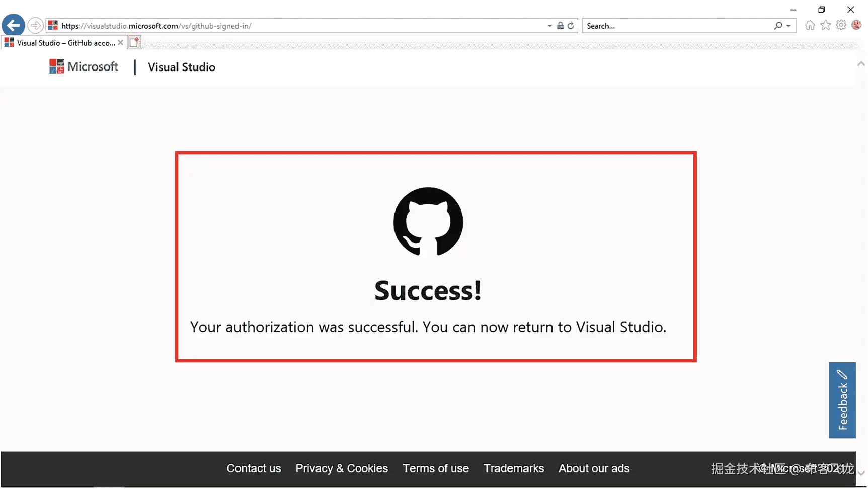Image resolution: width=868 pixels, height=489 pixels.
Task: Open the Trademarks footer link
Action: pos(514,468)
